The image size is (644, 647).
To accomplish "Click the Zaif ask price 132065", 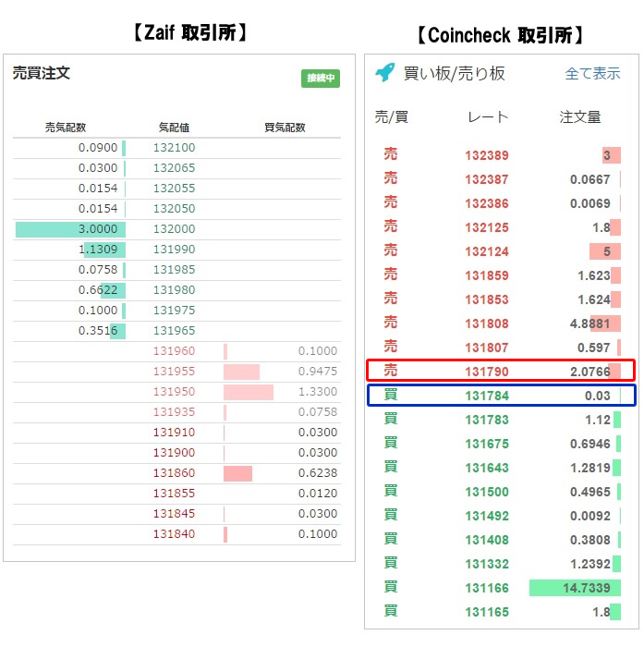I will point(174,168).
